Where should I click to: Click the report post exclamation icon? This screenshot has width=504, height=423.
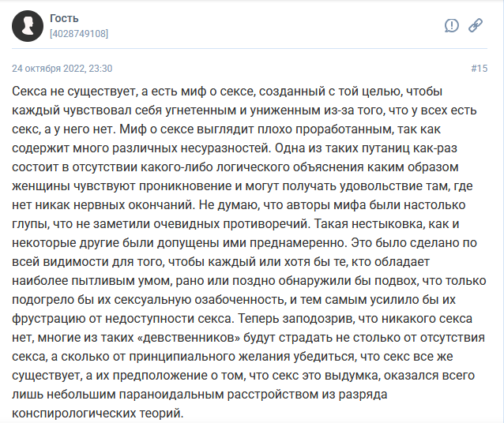coord(452,25)
